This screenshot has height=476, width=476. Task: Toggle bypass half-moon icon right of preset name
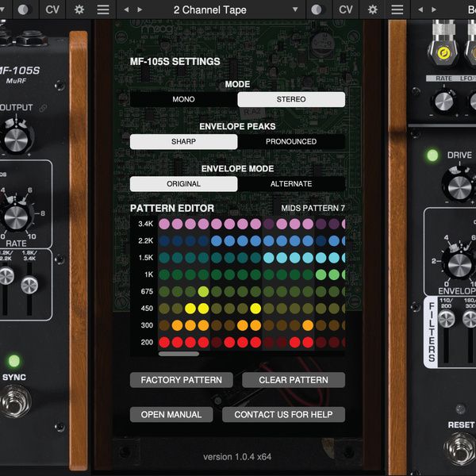click(317, 10)
